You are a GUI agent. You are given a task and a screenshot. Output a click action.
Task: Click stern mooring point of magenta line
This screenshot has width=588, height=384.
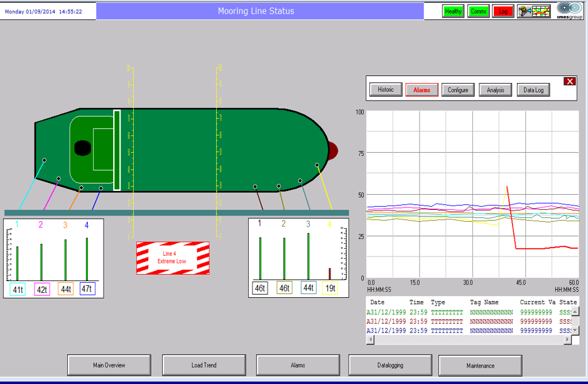click(58, 178)
